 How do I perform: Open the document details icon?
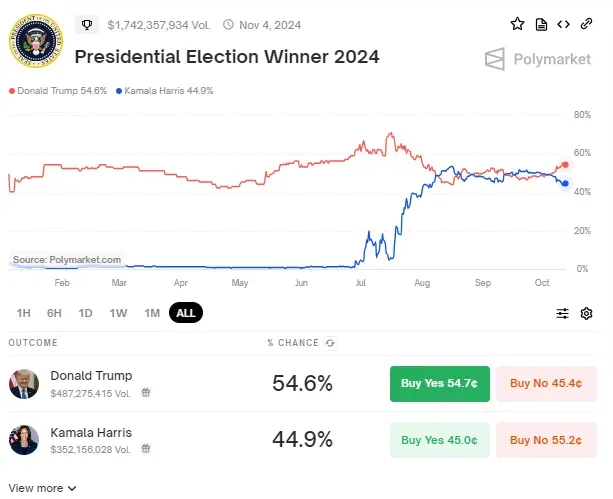pos(541,24)
